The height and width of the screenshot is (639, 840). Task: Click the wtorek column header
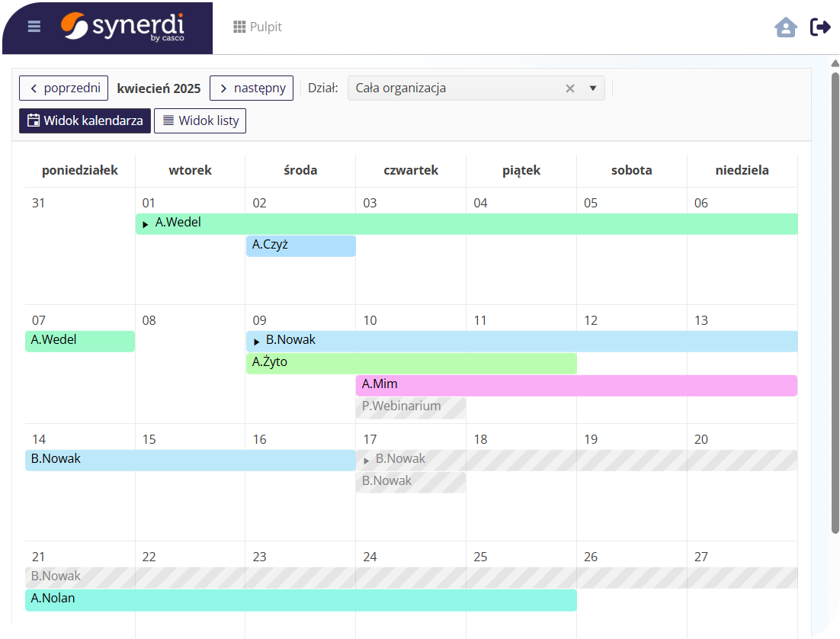pos(190,171)
